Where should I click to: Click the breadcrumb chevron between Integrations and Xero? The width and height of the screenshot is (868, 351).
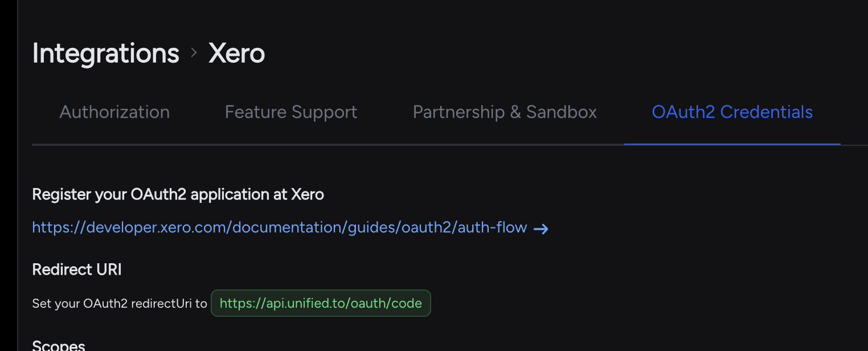pos(194,53)
